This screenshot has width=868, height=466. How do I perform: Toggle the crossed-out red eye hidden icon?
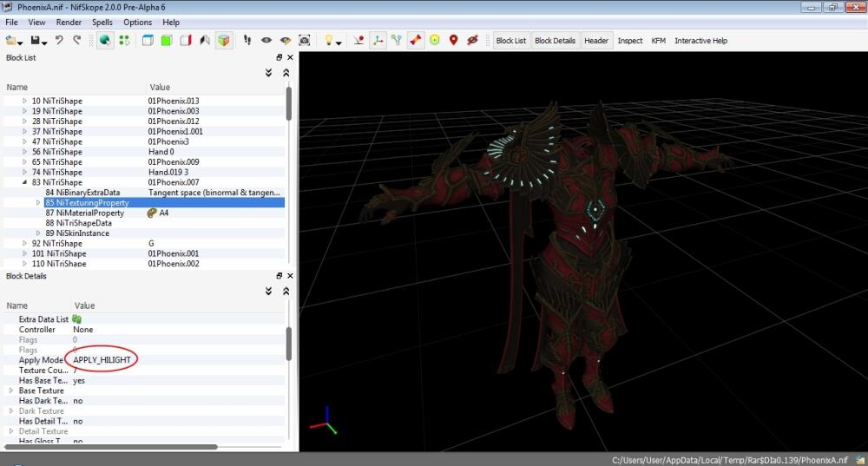click(472, 40)
